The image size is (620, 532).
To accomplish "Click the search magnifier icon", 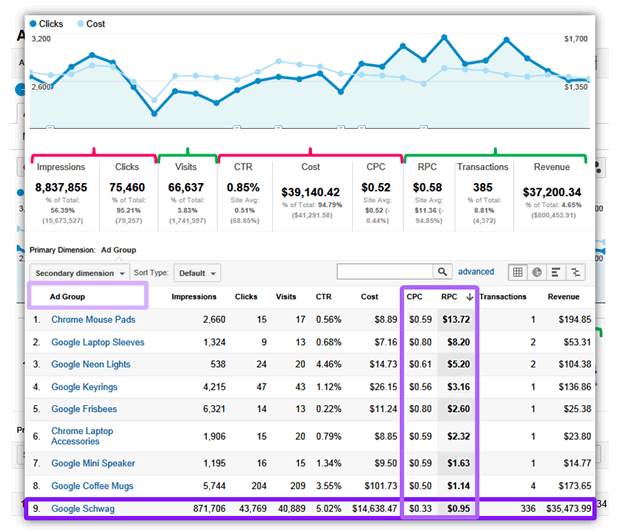I will [x=442, y=272].
